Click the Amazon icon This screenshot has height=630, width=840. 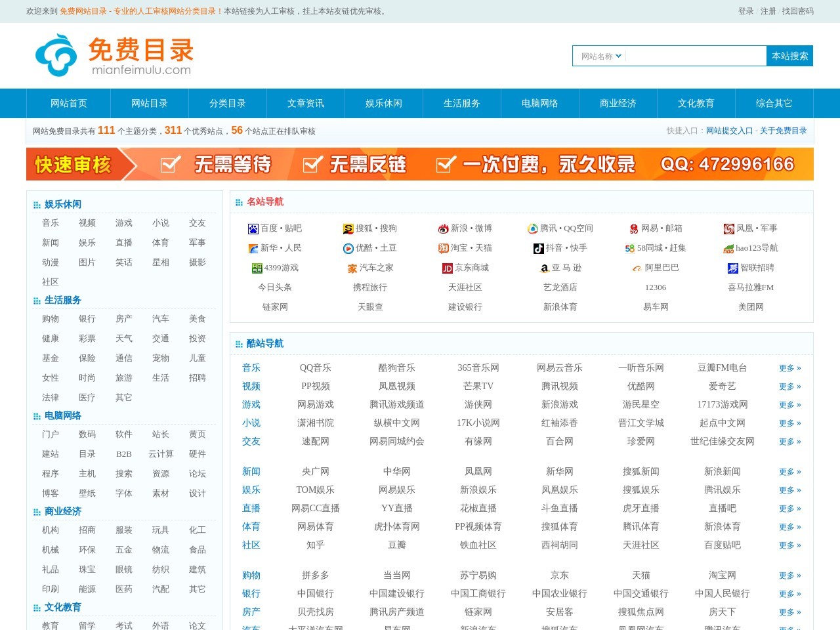(x=544, y=268)
